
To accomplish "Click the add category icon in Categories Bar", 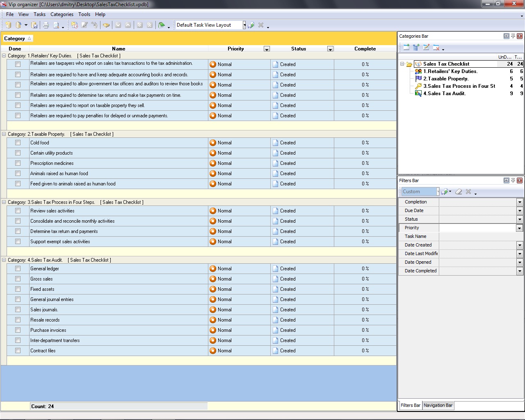I will pyautogui.click(x=406, y=48).
